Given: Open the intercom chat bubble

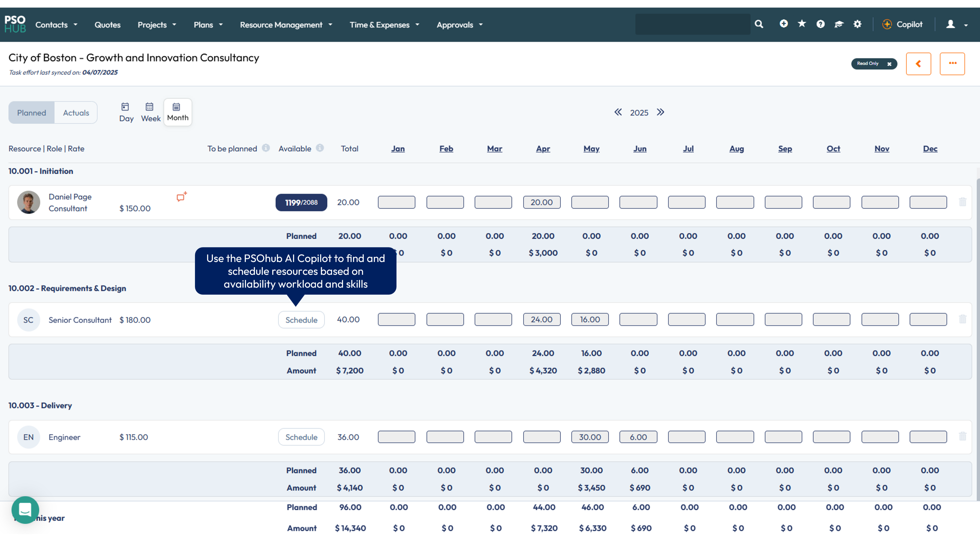Looking at the screenshot, I should 25,510.
